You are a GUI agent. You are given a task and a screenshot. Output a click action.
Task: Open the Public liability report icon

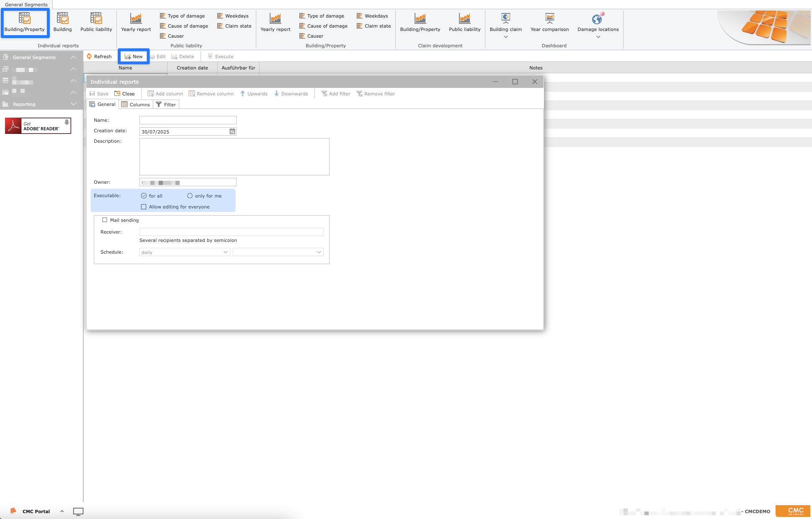coord(96,22)
